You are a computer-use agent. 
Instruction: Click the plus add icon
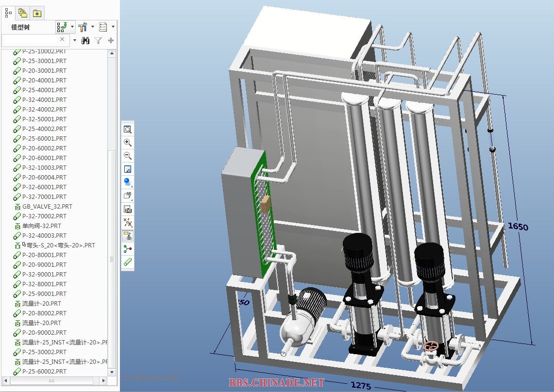[x=111, y=41]
